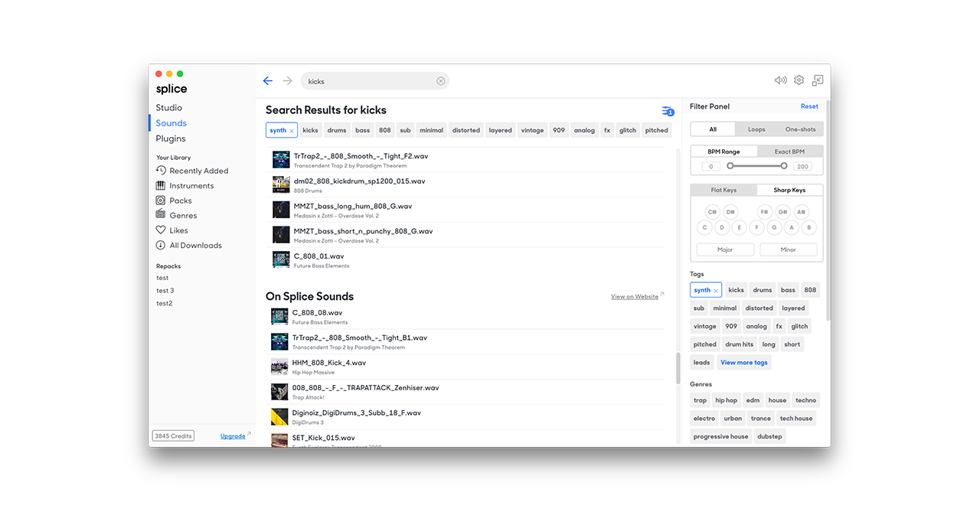Reset the Filter Panel
Image resolution: width=980 pixels, height=515 pixels.
click(809, 106)
